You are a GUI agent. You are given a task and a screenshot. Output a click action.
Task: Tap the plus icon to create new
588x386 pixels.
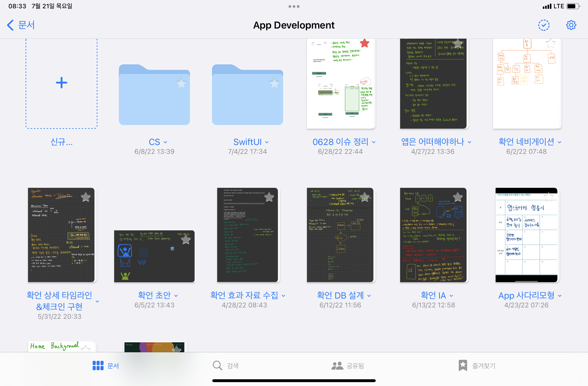coord(61,83)
